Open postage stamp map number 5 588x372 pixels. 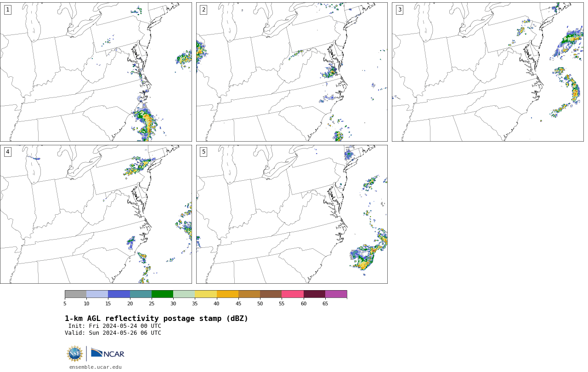(x=292, y=214)
